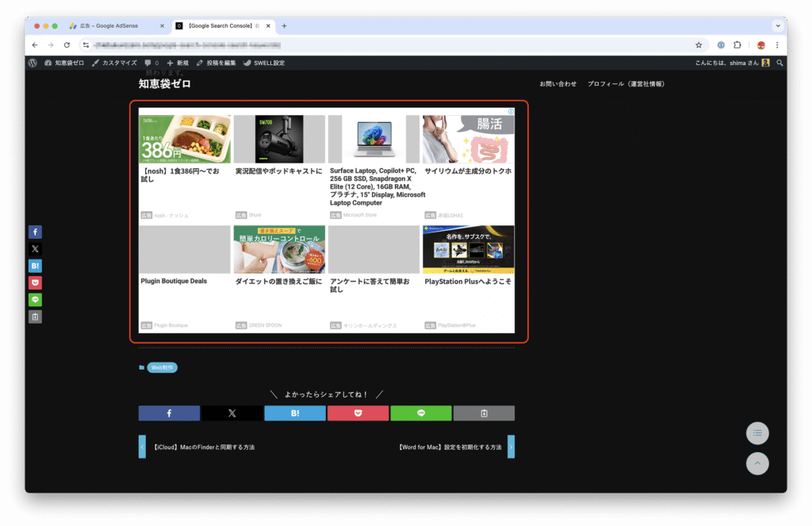The image size is (812, 526).
Task: Click the browser back arrow
Action: pos(35,45)
